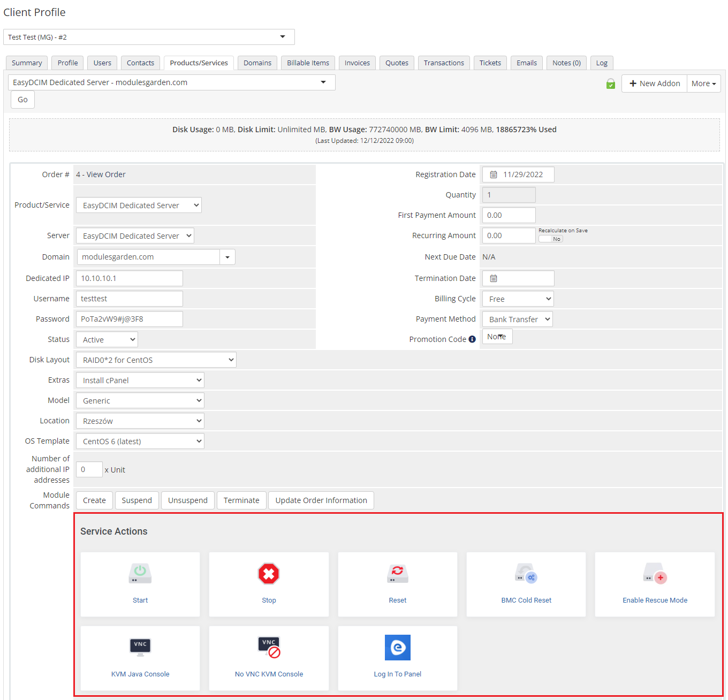Open the Billable Items tab
Viewport: 728px width, 700px height.
pyautogui.click(x=308, y=63)
